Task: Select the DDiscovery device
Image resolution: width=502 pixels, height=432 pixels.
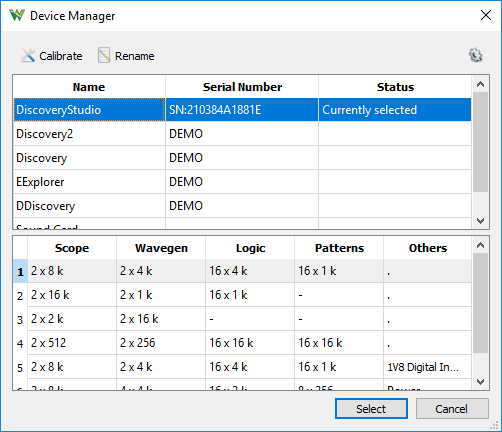Action: click(242, 206)
